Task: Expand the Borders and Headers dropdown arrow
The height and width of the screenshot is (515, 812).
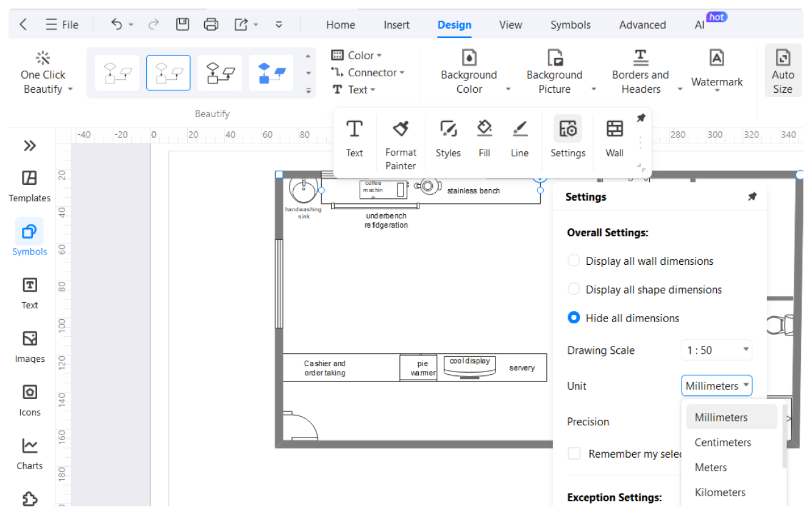Action: click(680, 89)
